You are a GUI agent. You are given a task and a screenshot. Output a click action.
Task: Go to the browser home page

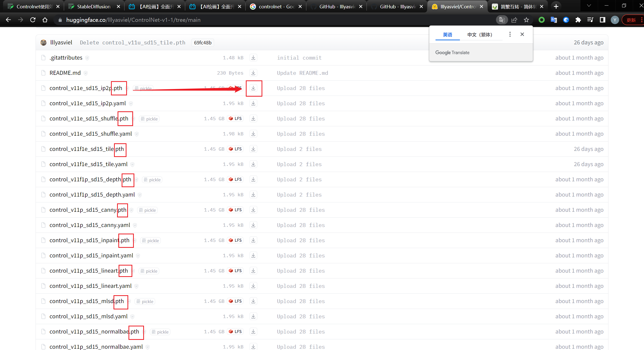pyautogui.click(x=45, y=20)
